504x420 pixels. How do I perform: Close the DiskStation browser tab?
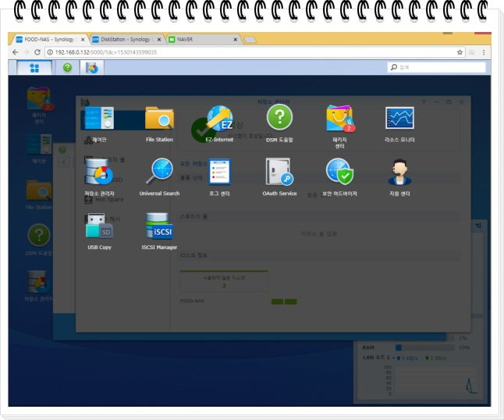(159, 39)
